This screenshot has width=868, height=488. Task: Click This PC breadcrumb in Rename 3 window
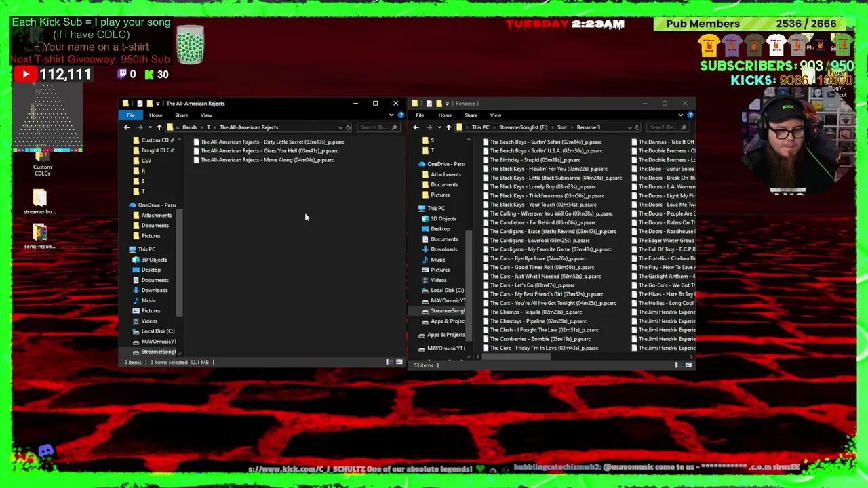tap(480, 127)
